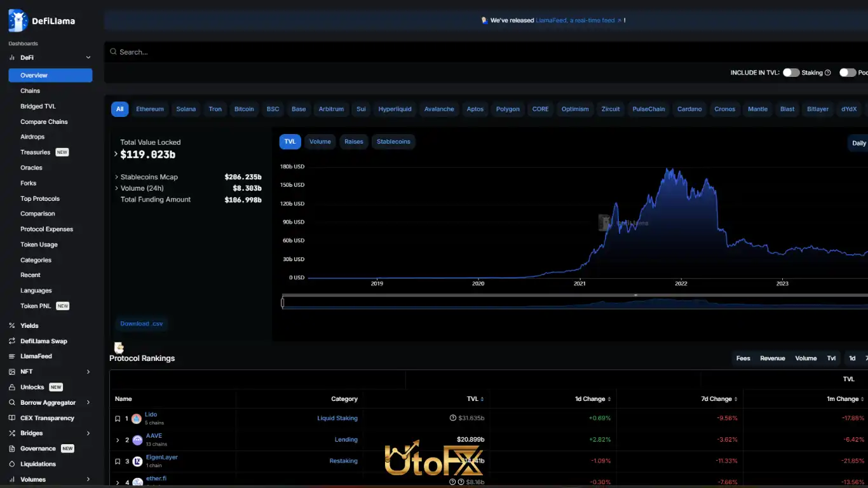This screenshot has width=868, height=488.
Task: Open the Chains page from the sidebar
Action: [30, 91]
